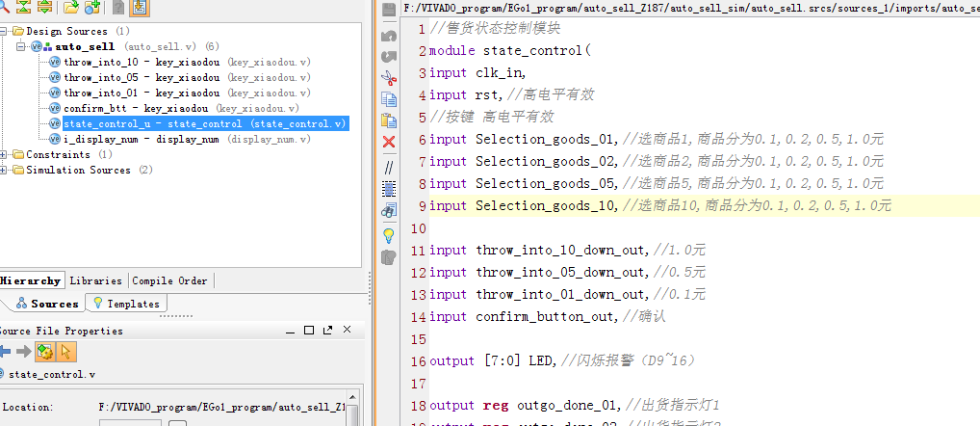
Task: Open the Compile Order tab
Action: click(x=169, y=280)
